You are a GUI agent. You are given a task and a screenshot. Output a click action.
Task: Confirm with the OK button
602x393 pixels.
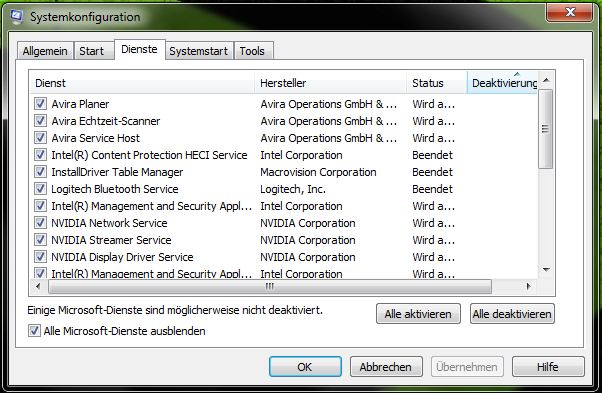click(x=305, y=367)
